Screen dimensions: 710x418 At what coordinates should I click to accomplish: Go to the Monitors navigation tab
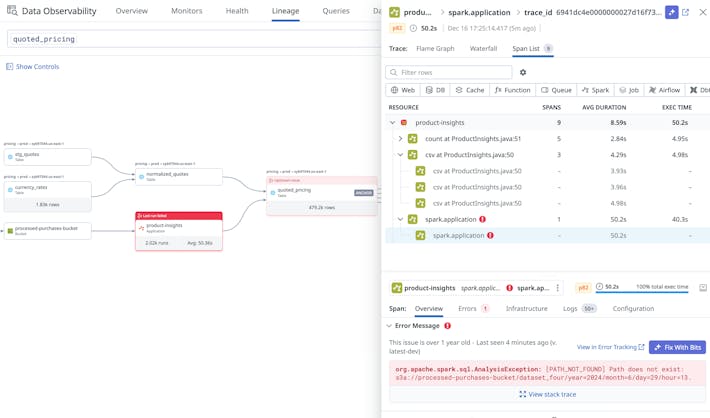point(187,11)
